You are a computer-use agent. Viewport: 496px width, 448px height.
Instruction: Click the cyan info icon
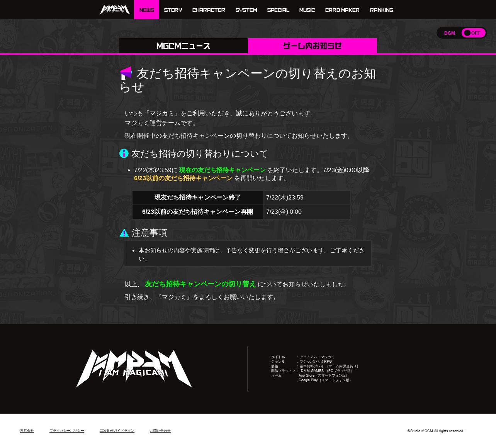124,154
